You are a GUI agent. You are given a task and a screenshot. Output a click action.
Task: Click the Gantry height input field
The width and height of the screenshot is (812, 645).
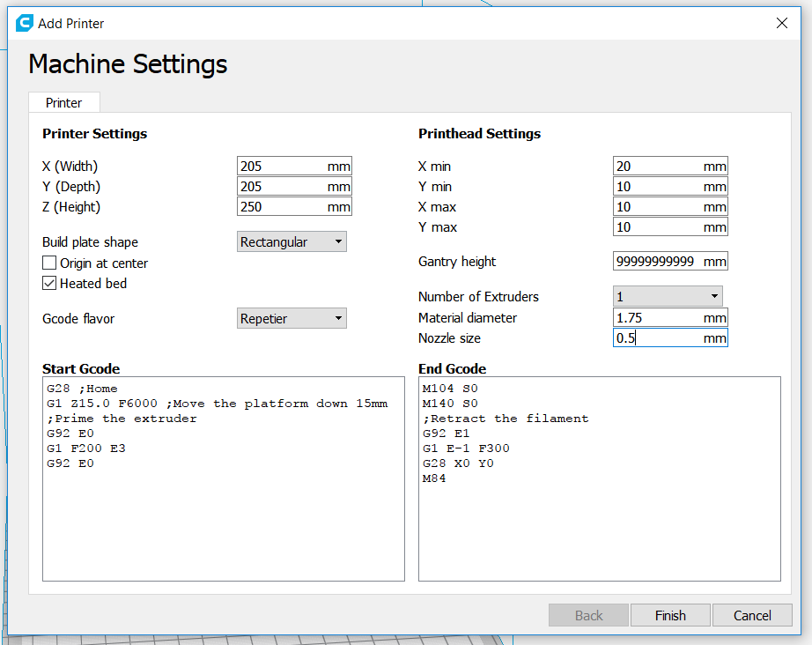pos(657,262)
